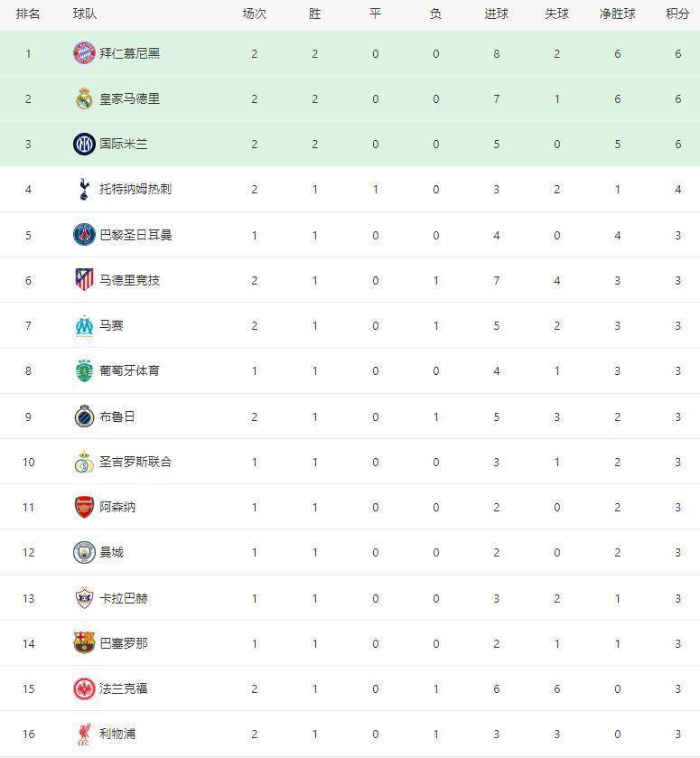Click the Inter Milan club logo

(84, 144)
